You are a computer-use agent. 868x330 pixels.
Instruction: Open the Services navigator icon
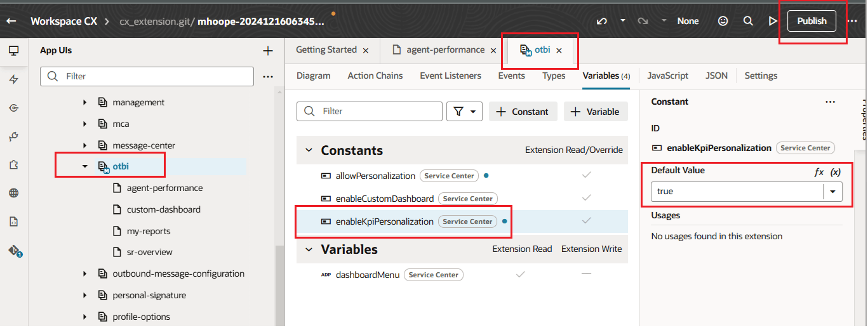click(14, 108)
